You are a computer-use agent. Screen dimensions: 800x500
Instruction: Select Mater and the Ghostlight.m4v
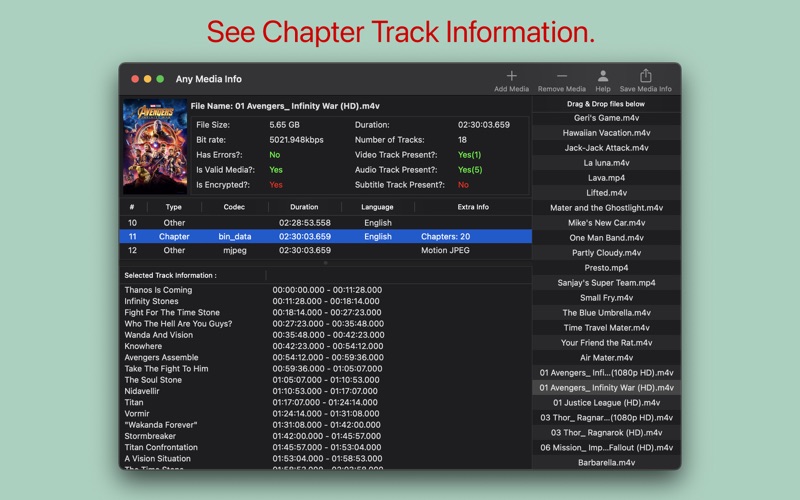coord(606,208)
